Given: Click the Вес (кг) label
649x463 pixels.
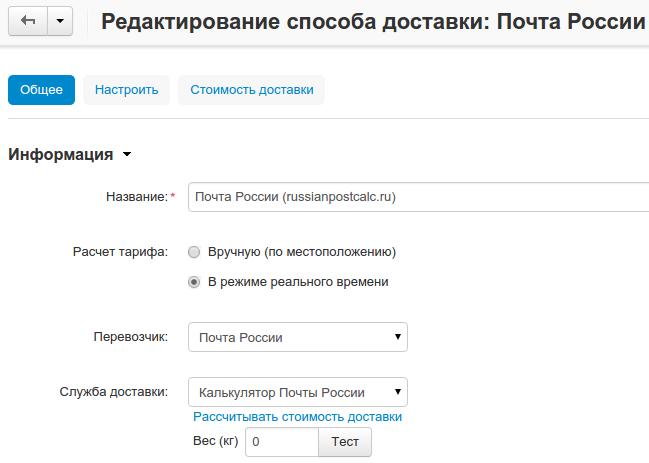Looking at the screenshot, I should 216,441.
